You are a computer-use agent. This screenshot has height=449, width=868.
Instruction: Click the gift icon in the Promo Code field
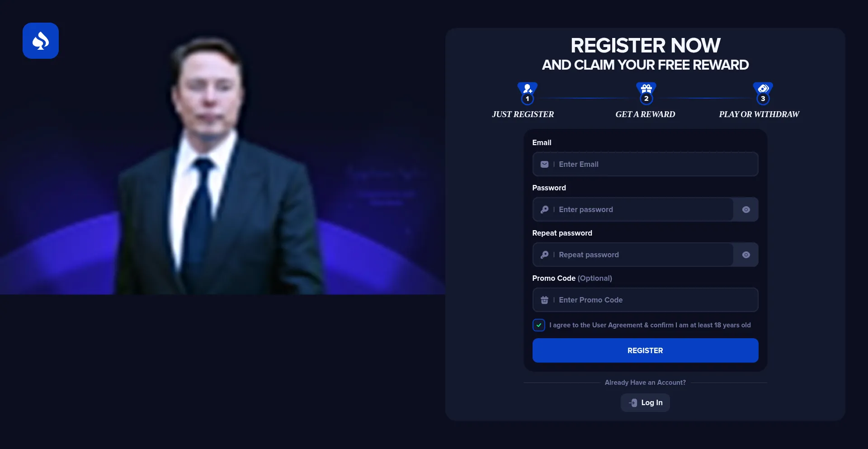(x=544, y=300)
